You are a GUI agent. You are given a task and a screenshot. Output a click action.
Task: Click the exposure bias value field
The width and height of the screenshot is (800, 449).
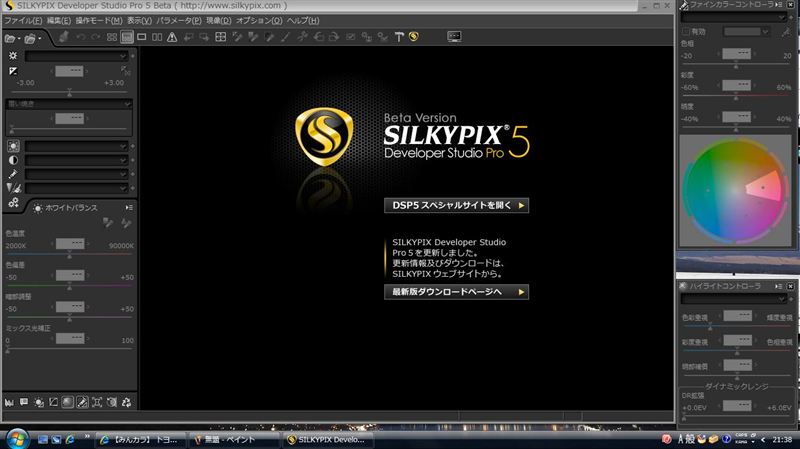point(69,71)
